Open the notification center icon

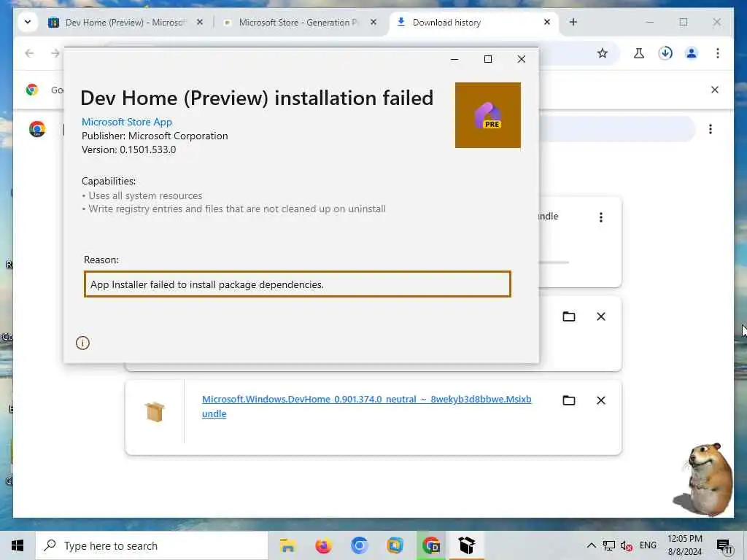(x=724, y=545)
